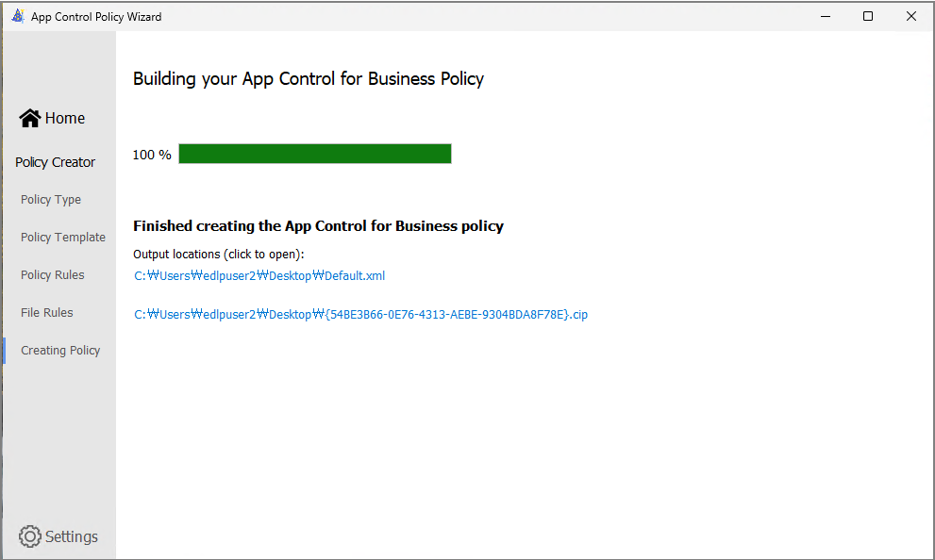
Task: Click the 'App Control Policy Wizard' window title
Action: (96, 17)
